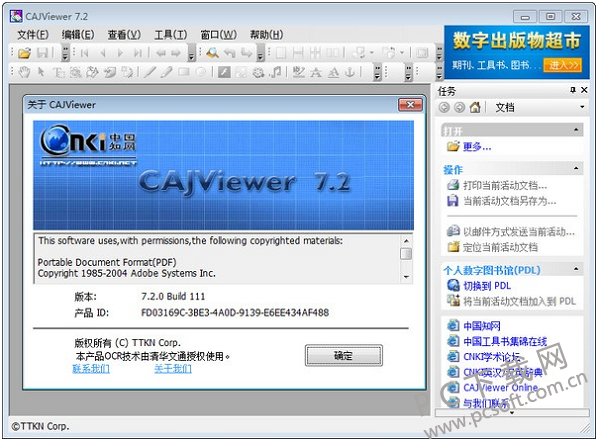
Task: Close the 关于 CAJViewer dialog
Action: point(410,105)
